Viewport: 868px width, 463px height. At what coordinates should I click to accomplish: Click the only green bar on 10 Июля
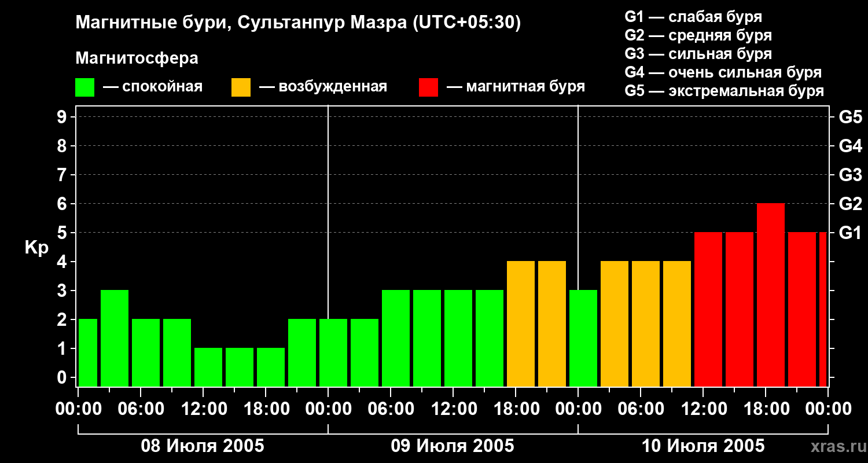[583, 339]
